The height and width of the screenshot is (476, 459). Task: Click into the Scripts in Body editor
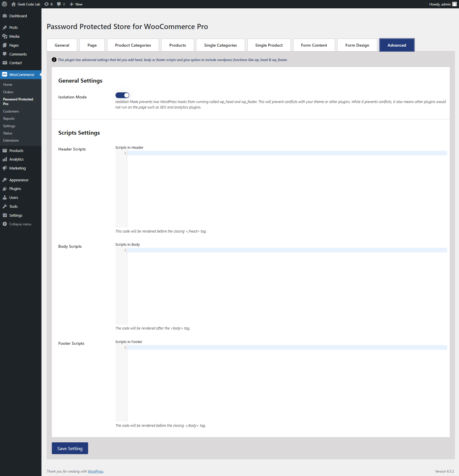click(x=281, y=286)
